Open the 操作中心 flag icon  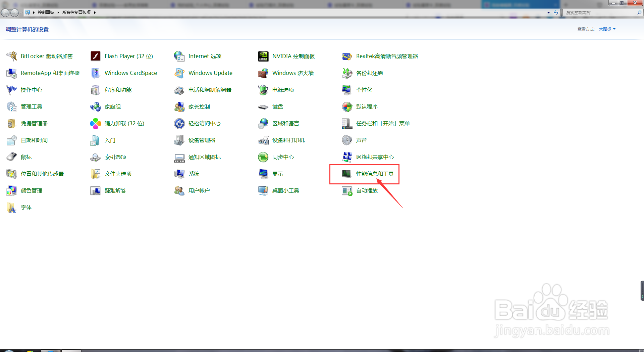point(12,90)
